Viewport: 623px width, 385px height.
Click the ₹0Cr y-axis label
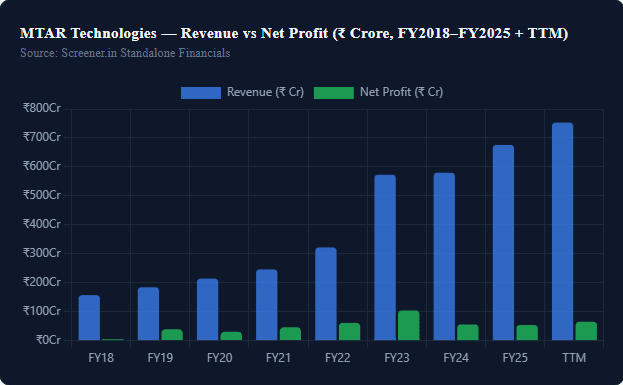tap(48, 340)
